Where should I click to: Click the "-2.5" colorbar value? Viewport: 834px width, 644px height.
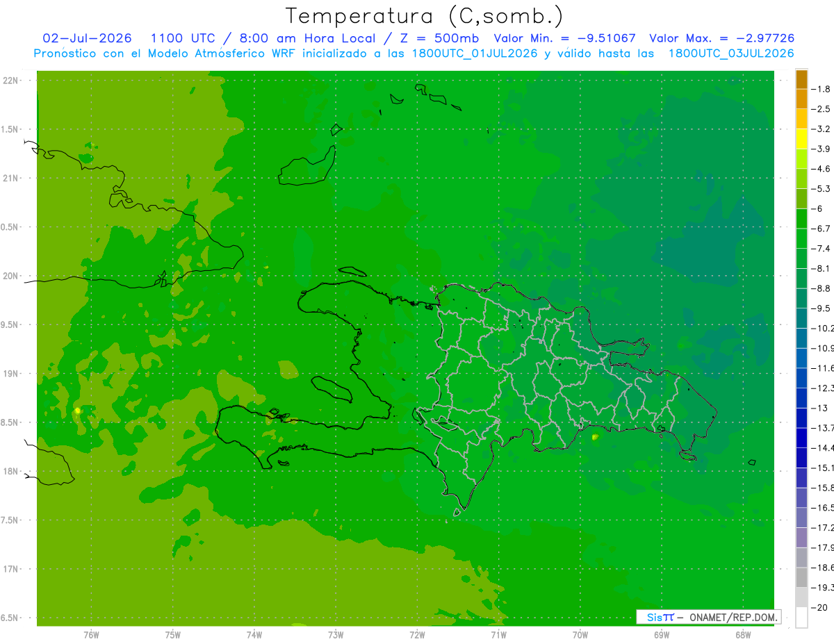[821, 109]
